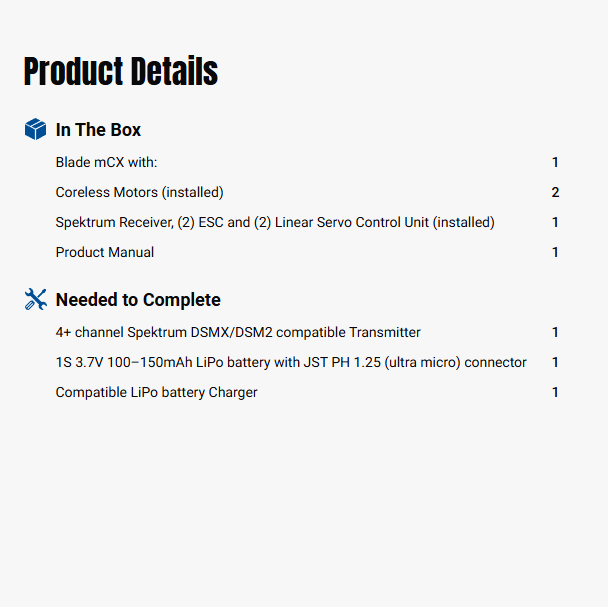
Task: Click the (ultra micro) connector text
Action: [x=464, y=362]
